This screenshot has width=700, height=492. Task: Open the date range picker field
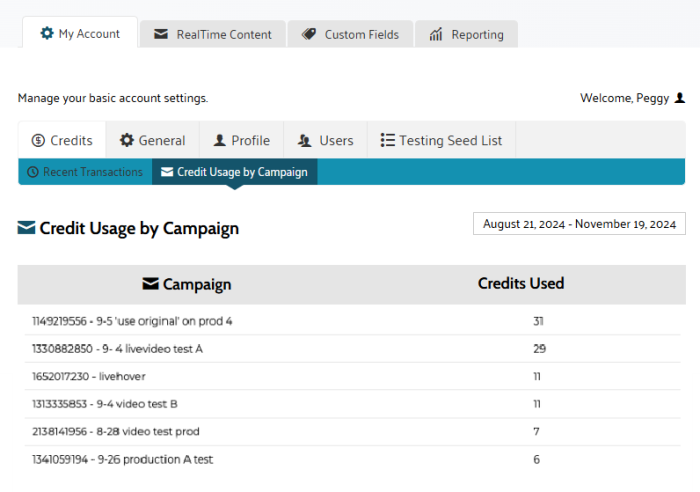pyautogui.click(x=579, y=224)
